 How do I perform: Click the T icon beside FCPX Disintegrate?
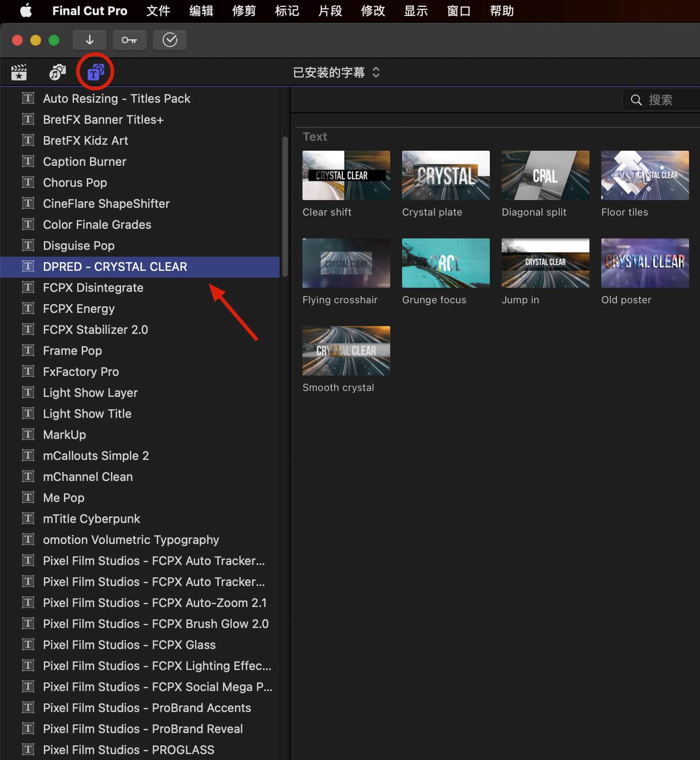pos(28,287)
